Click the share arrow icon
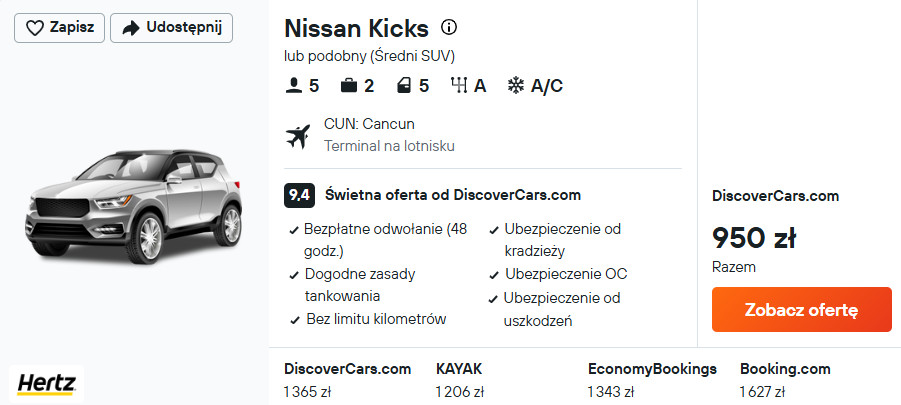Viewport: 901px width, 405px height. pyautogui.click(x=130, y=28)
